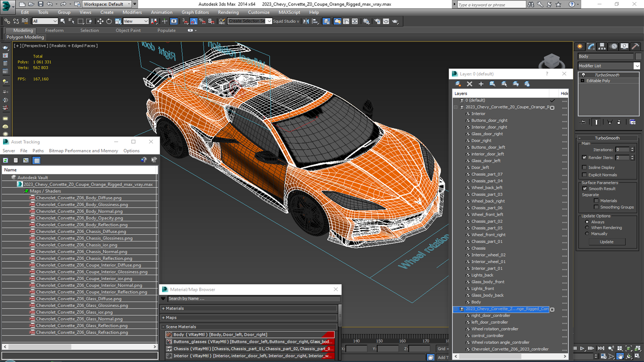Screen dimensions: 644x362
Task: Select the Rotate tool in main toolbar
Action: click(x=109, y=21)
